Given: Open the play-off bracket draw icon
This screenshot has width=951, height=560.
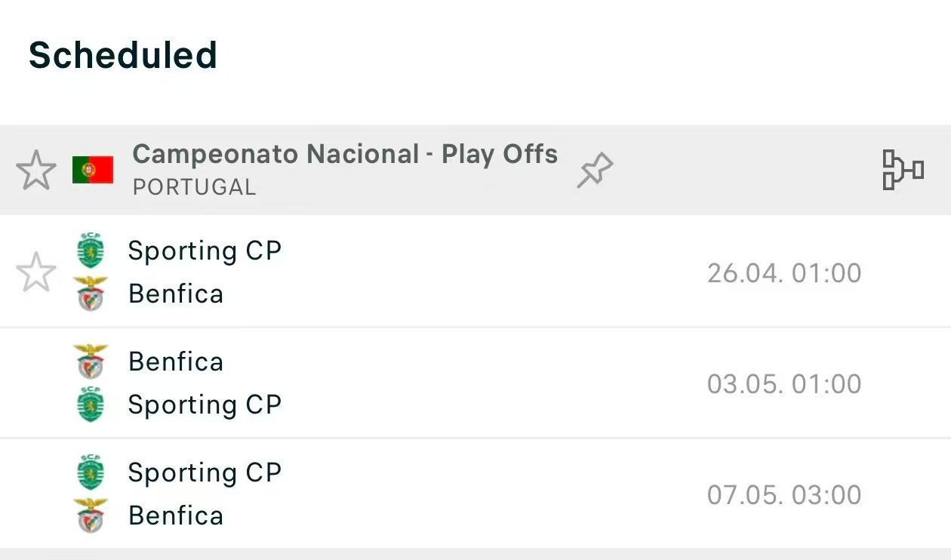Looking at the screenshot, I should click(x=903, y=170).
